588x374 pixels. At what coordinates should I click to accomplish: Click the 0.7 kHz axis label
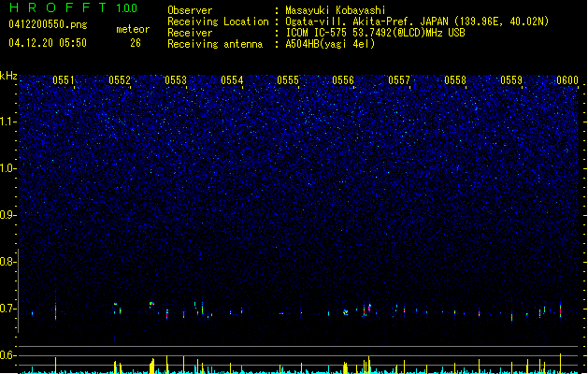pos(7,309)
